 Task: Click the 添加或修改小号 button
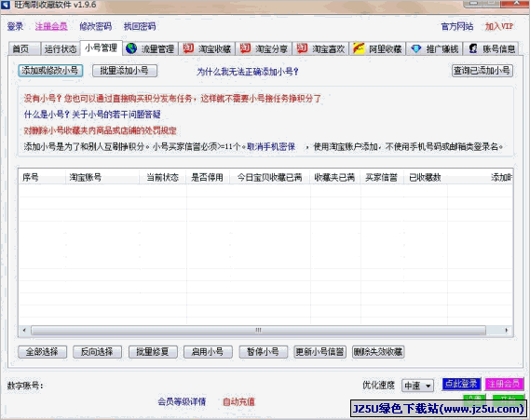50,71
